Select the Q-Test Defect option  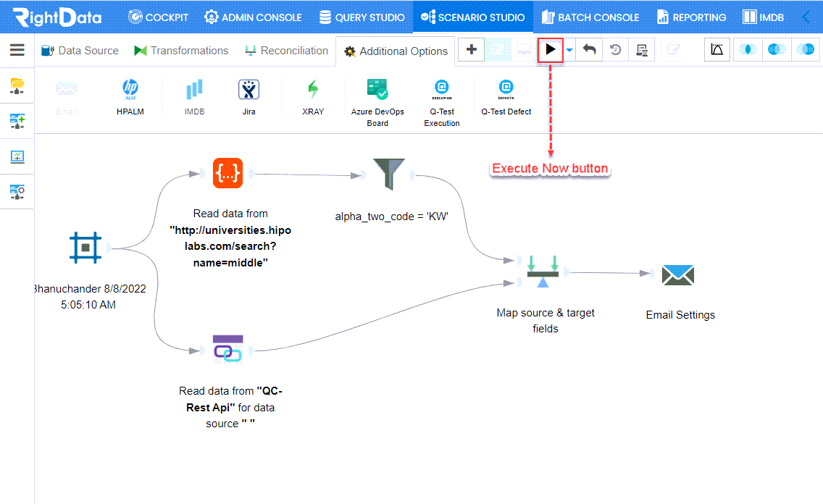(506, 97)
